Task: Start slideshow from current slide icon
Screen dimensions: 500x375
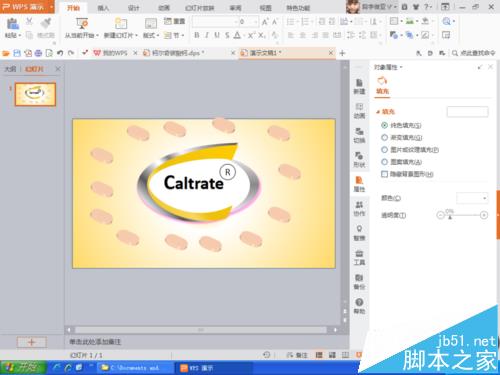Action: click(82, 23)
